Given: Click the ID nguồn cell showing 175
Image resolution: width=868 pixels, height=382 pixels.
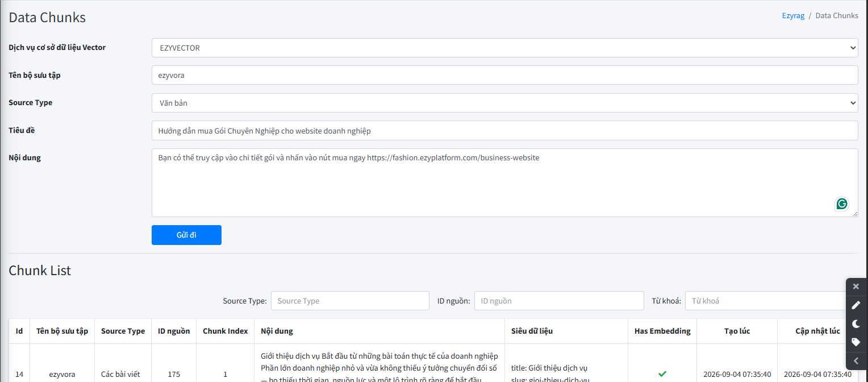Looking at the screenshot, I should (174, 374).
